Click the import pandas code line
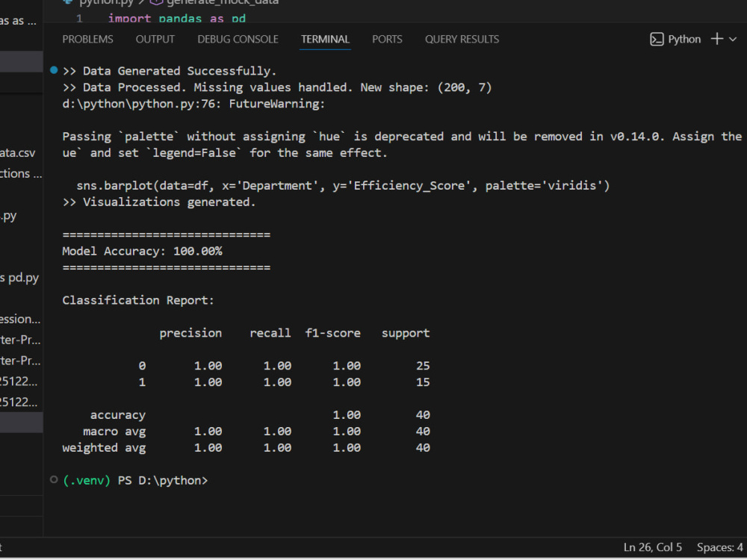The height and width of the screenshot is (560, 747). [177, 19]
